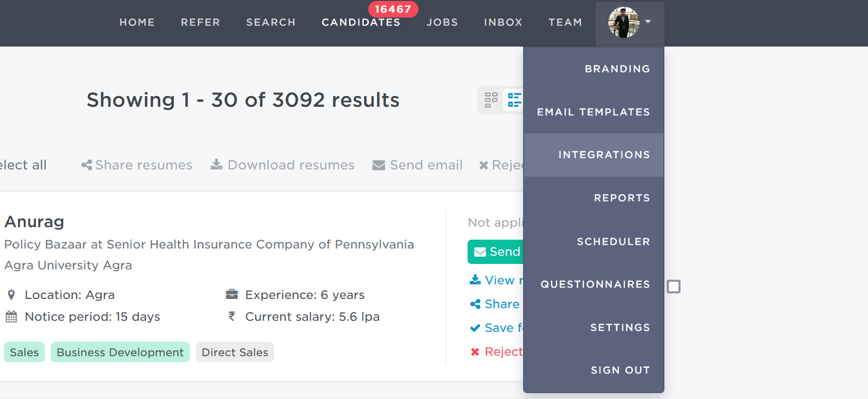
Task: Reject selected candidates with X icon
Action: click(x=500, y=165)
